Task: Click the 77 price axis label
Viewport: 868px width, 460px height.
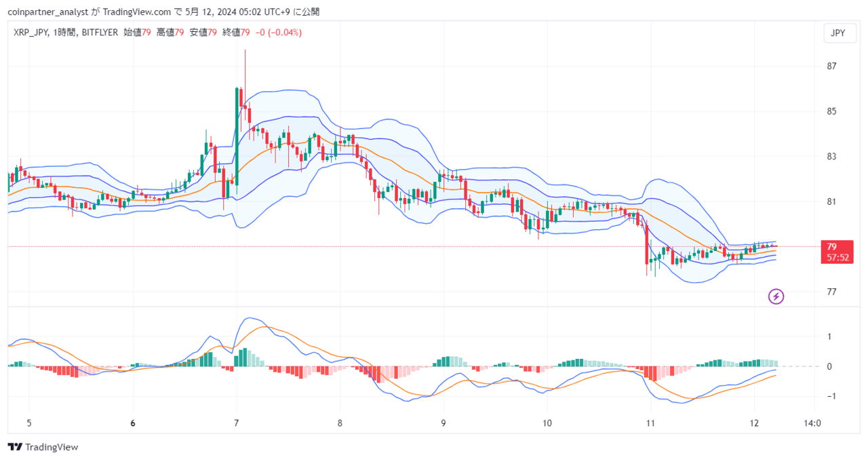Action: click(x=831, y=292)
